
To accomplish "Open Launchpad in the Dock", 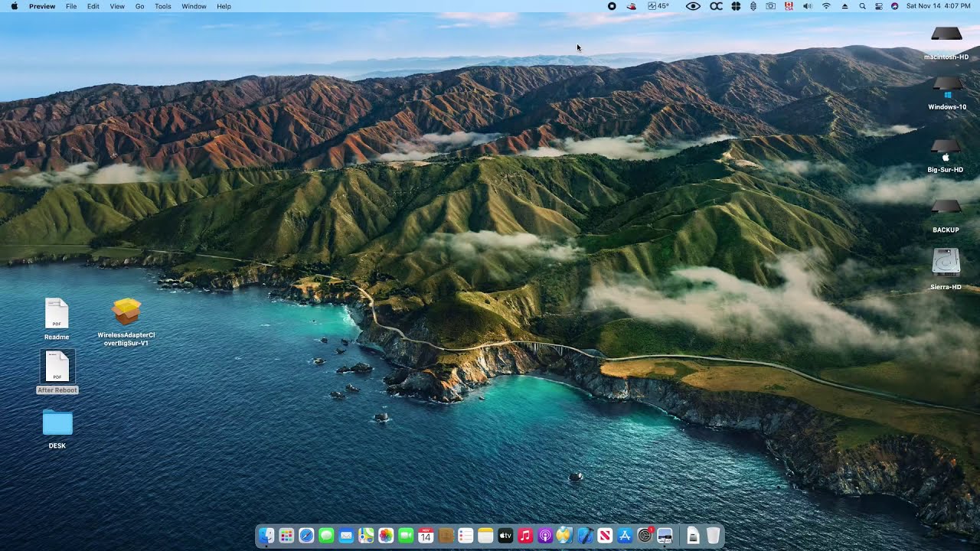I will tap(286, 536).
